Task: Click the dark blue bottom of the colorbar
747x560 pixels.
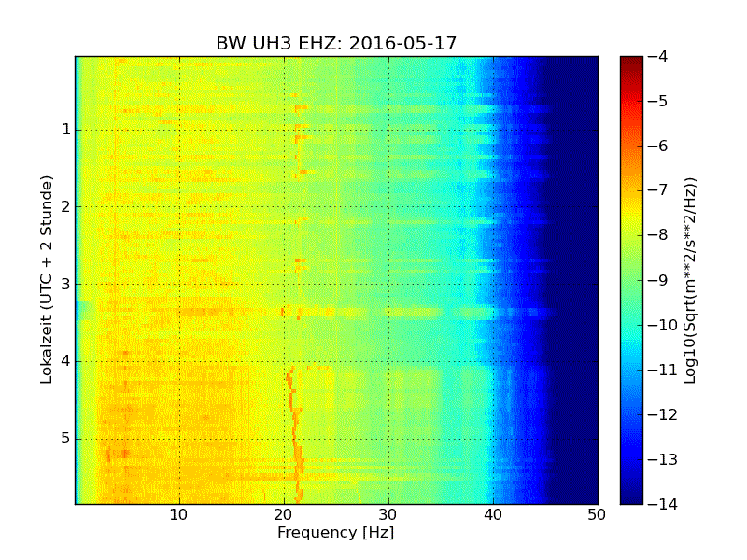Action: [631, 496]
